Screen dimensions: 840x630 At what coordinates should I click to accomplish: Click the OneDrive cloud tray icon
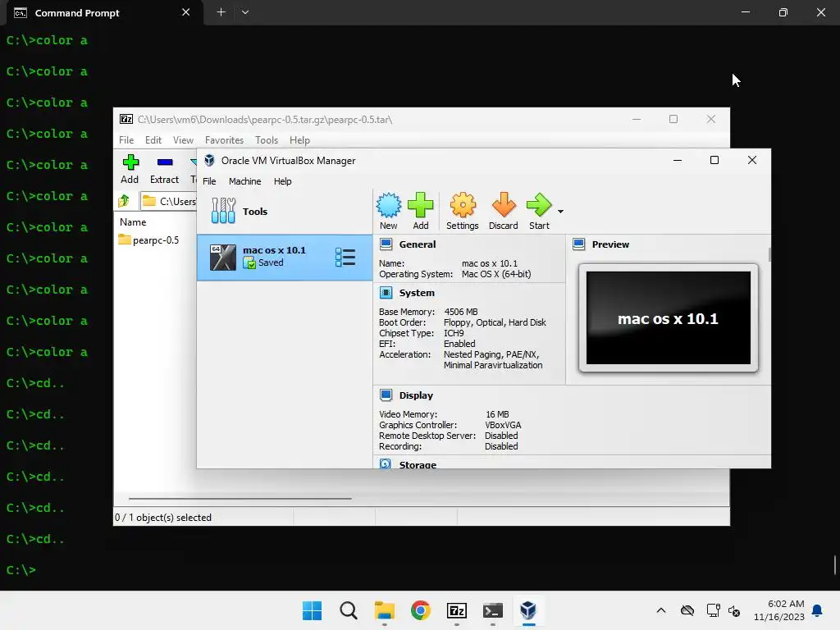[687, 610]
